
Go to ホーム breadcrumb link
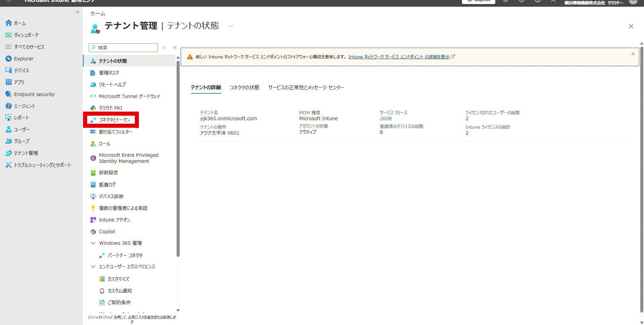(98, 13)
